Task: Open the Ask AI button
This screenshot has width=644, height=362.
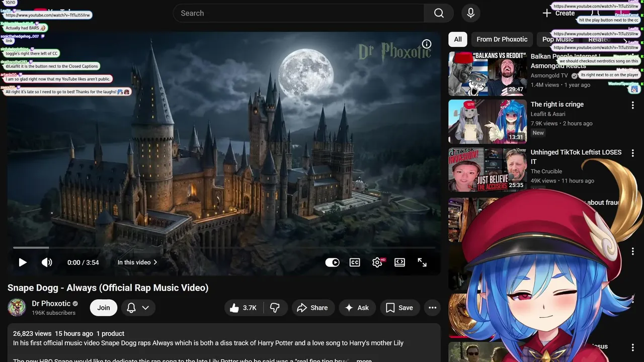Action: pyautogui.click(x=357, y=308)
